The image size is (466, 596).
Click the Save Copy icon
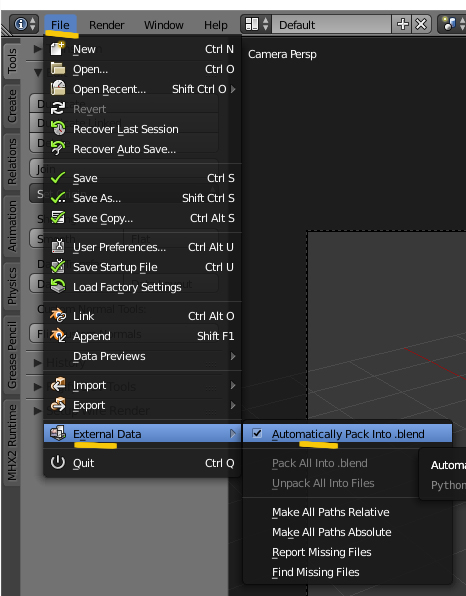click(58, 217)
